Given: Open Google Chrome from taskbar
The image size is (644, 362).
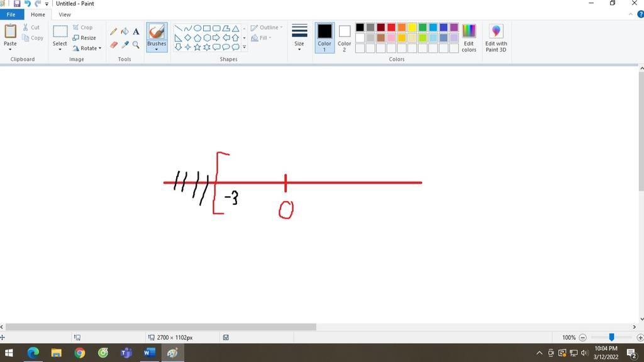Looking at the screenshot, I should pyautogui.click(x=80, y=353).
